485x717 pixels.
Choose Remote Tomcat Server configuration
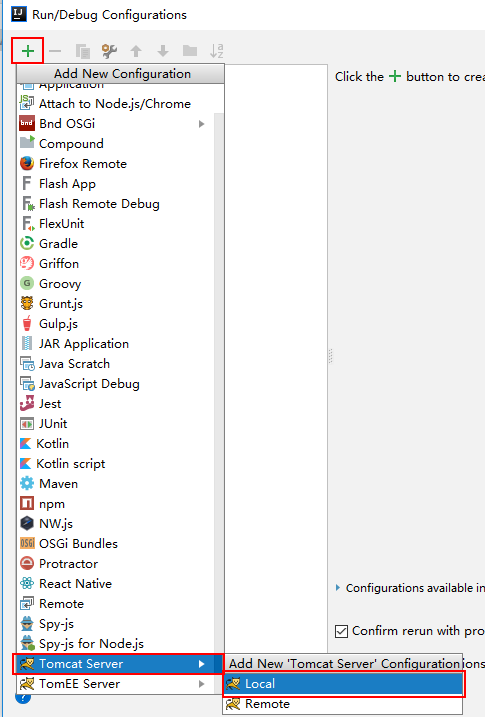pyautogui.click(x=343, y=704)
